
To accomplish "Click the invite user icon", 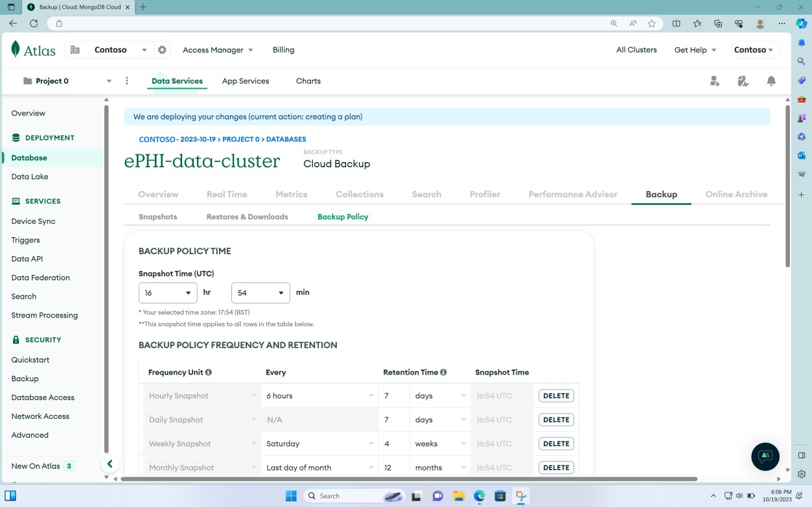I will point(715,81).
